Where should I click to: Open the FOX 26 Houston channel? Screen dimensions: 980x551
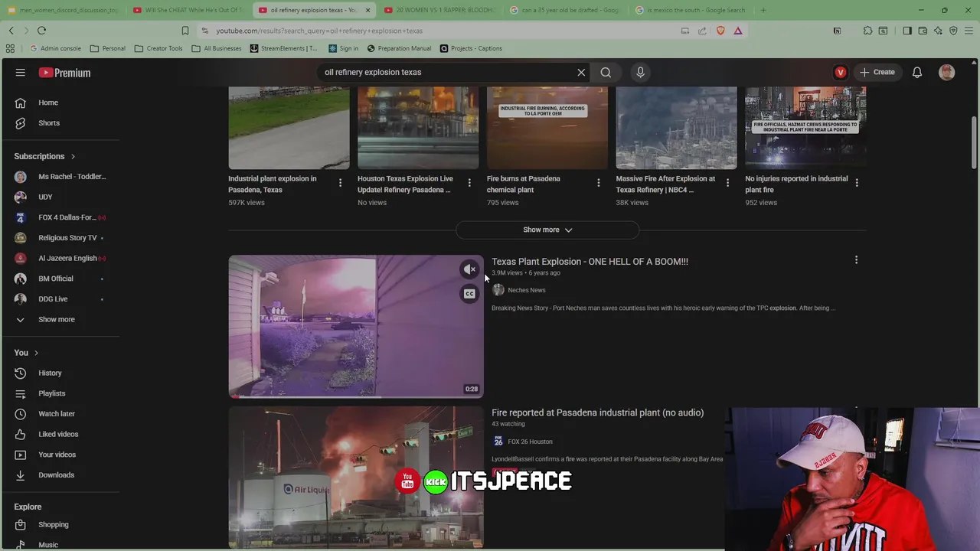530,442
